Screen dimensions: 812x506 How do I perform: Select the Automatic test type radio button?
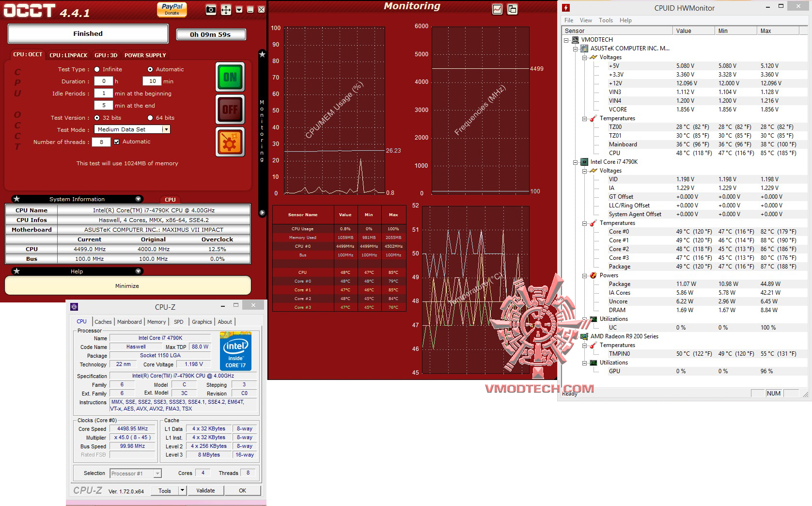150,69
